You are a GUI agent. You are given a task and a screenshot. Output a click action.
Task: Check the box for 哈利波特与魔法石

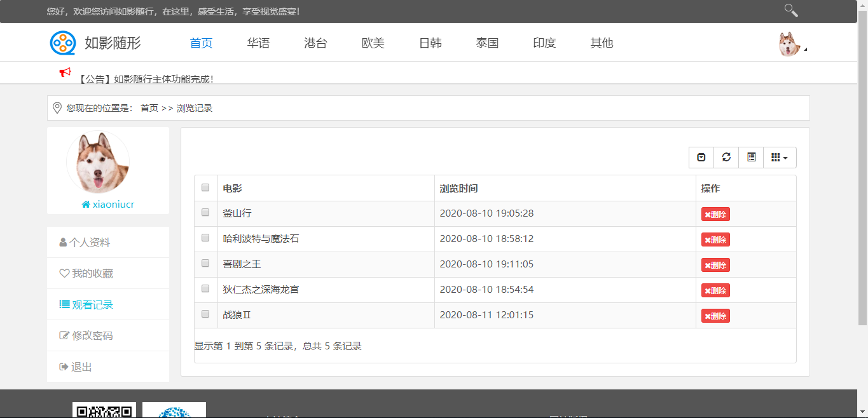[x=205, y=238]
